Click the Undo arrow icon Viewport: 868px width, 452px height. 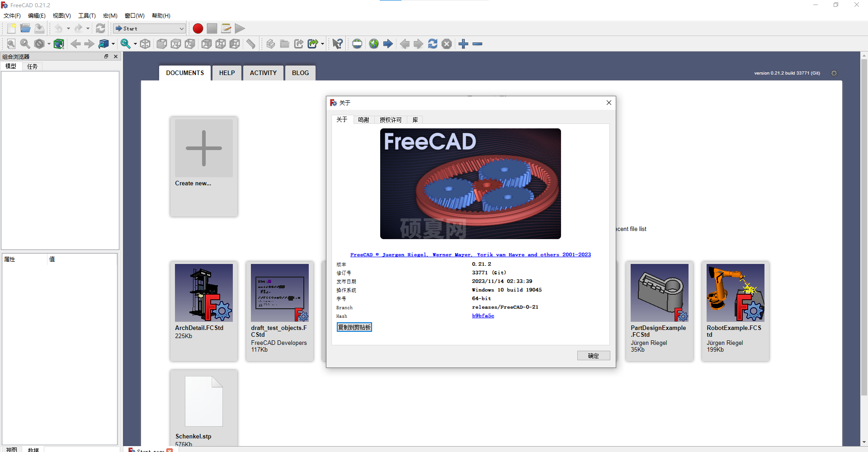[58, 28]
